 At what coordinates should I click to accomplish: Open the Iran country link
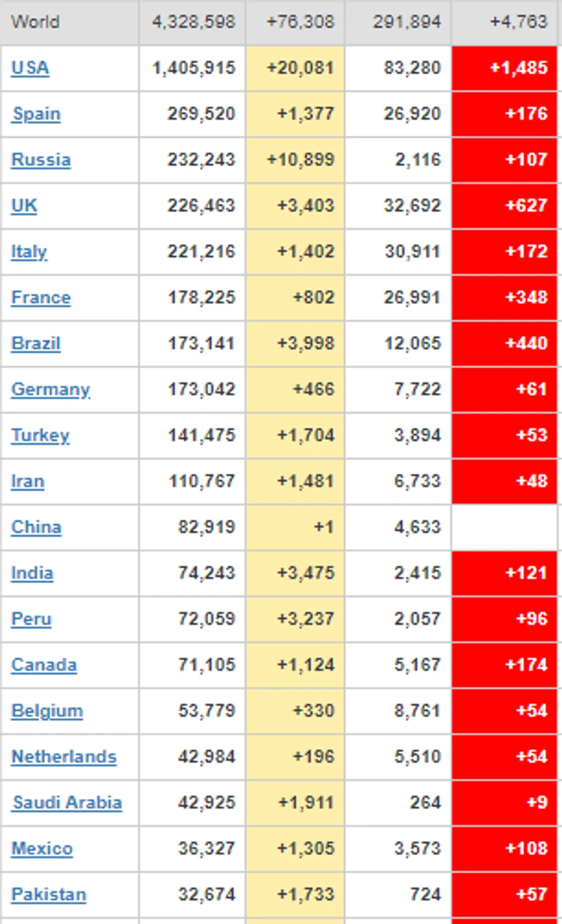28,481
